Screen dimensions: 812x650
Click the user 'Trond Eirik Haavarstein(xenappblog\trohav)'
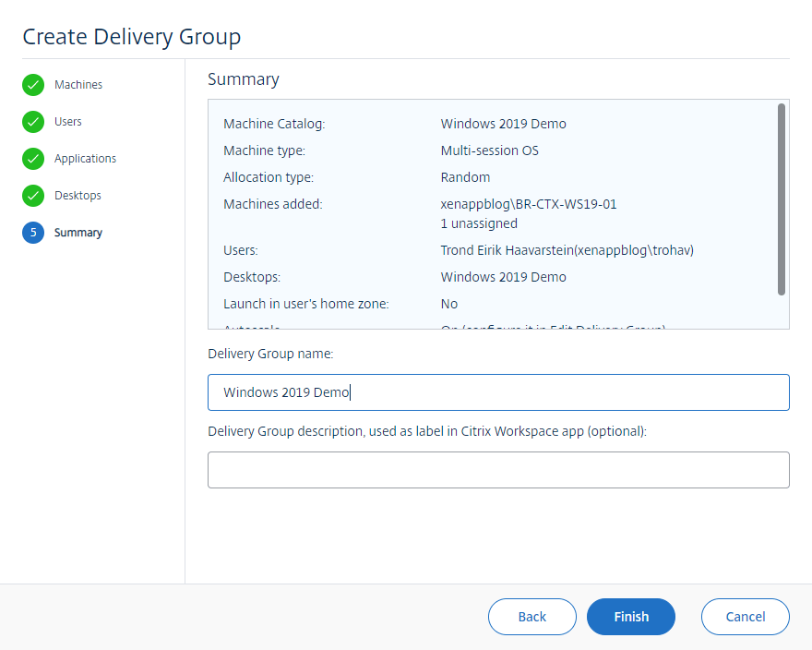567,250
